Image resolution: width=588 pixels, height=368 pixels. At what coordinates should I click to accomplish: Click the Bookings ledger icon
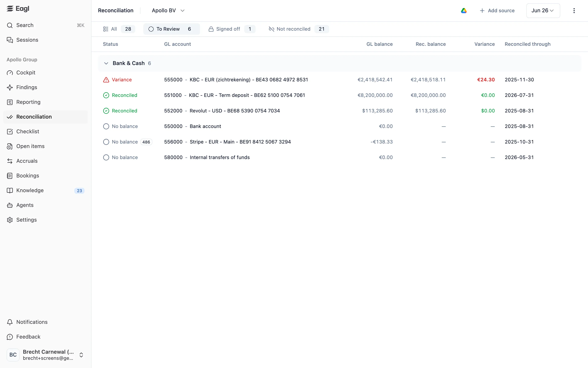point(10,176)
